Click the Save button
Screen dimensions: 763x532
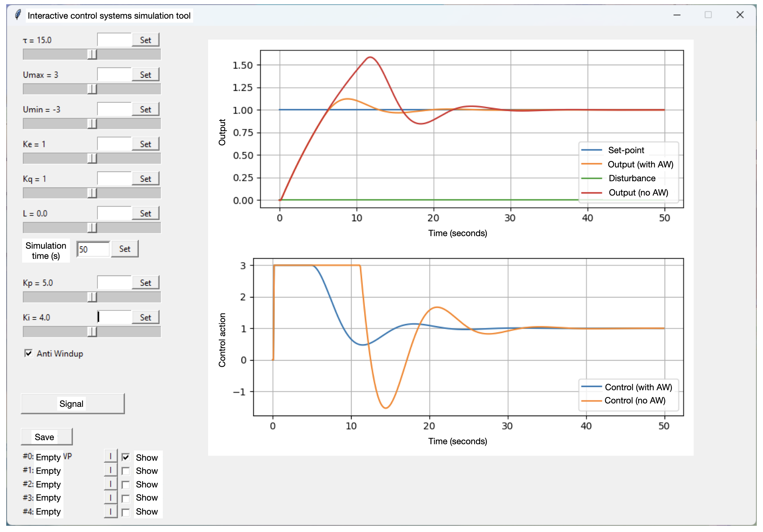point(47,437)
